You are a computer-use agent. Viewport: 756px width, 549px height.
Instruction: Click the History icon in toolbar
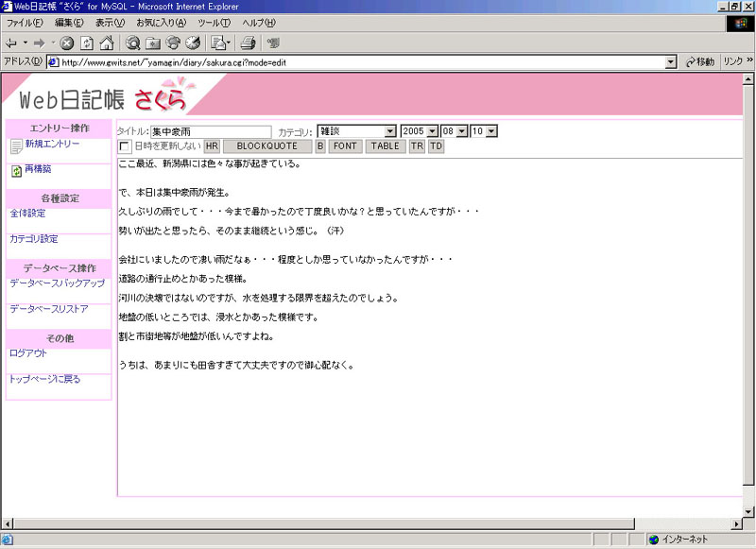[193, 43]
